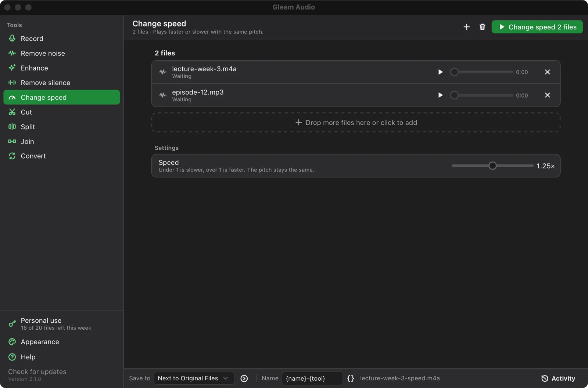Click waveform icon beside lecture-week-3.m4a

163,72
